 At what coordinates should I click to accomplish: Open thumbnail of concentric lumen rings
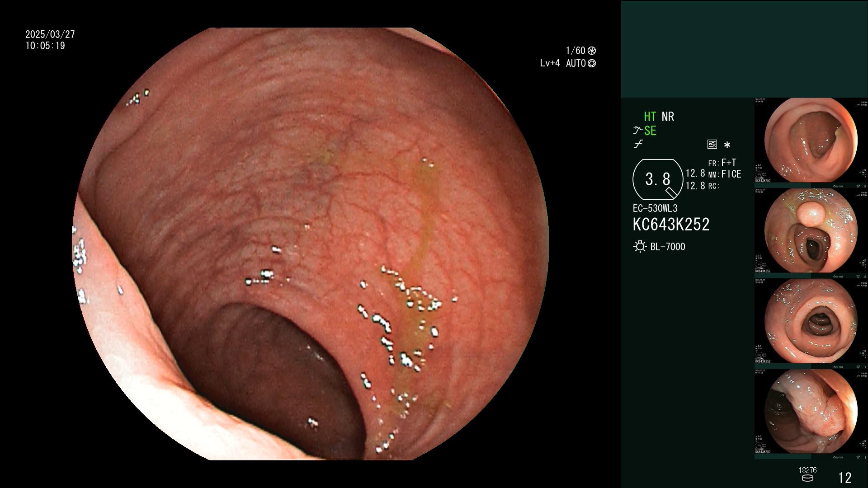[x=811, y=321]
